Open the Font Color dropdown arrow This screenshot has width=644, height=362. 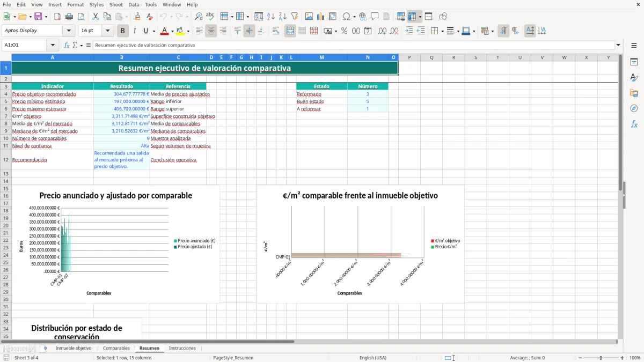[172, 31]
